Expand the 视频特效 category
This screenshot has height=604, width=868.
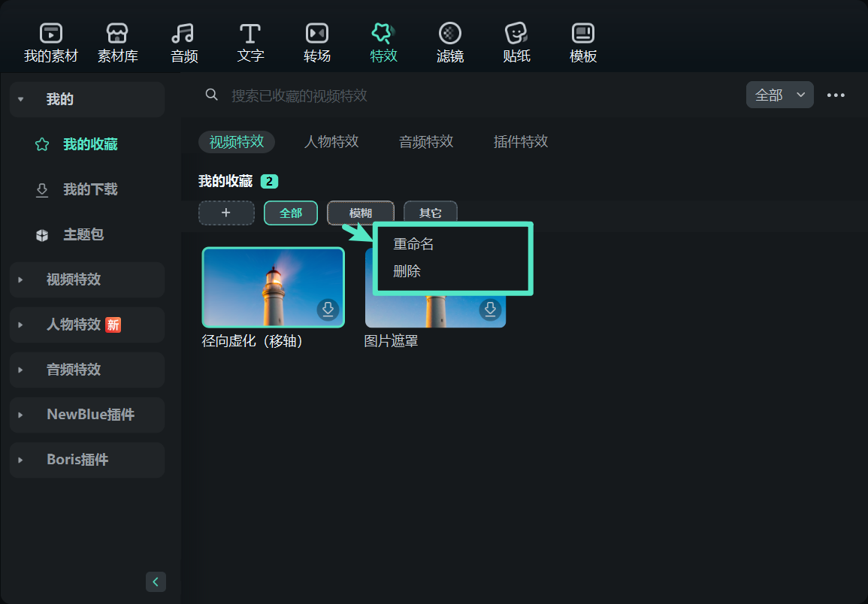point(87,279)
